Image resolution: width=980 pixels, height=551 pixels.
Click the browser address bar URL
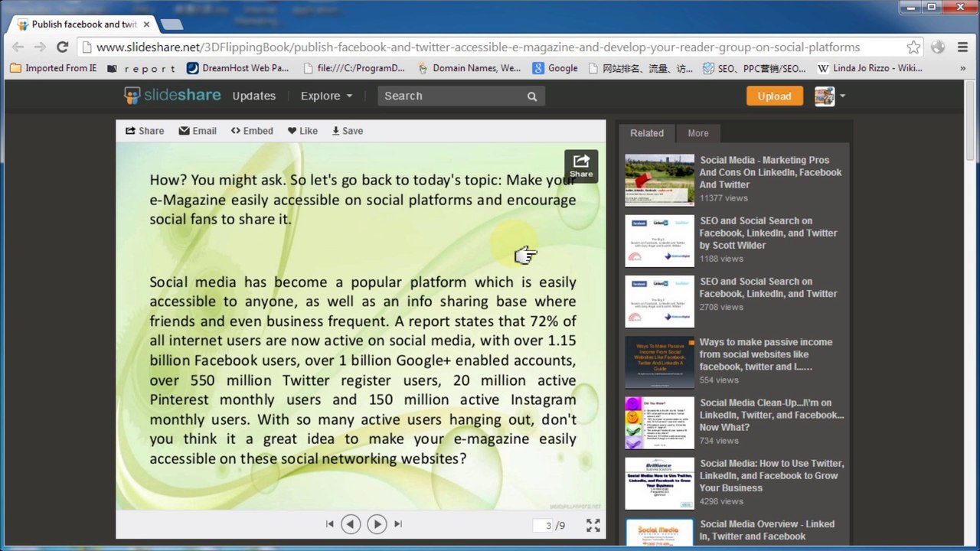point(478,47)
